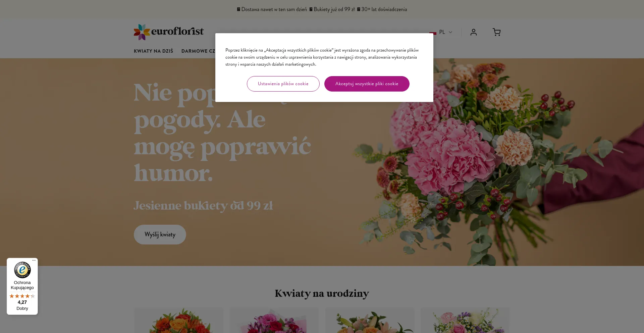This screenshot has width=644, height=333.
Task: Click Ustawienia plików cookie button
Action: [283, 84]
